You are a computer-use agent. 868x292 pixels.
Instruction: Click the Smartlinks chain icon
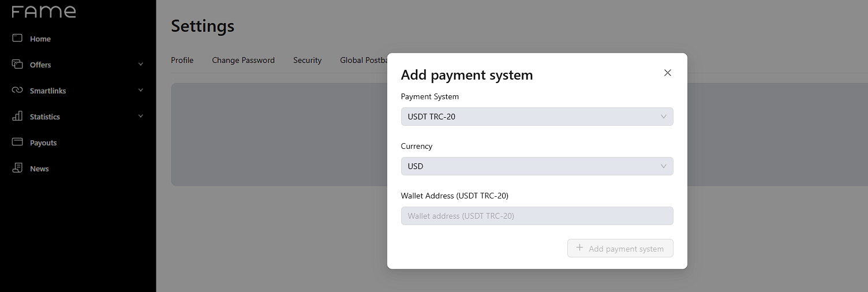[x=17, y=91]
